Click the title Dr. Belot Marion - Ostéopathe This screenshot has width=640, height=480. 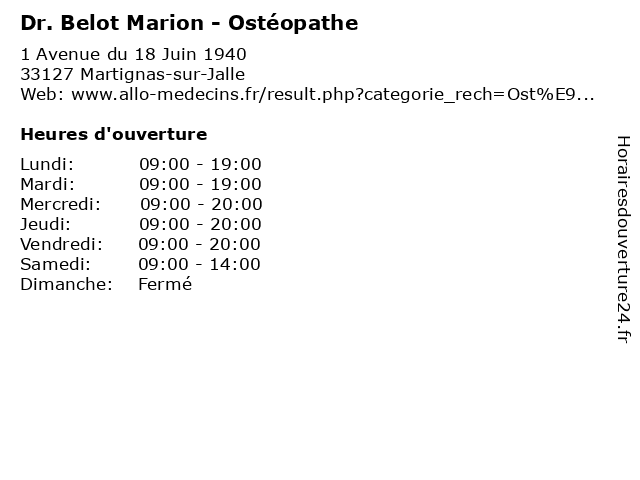point(189,23)
